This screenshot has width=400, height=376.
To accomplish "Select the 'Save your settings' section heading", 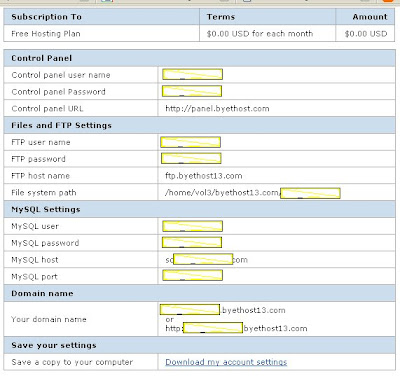I will coord(54,345).
